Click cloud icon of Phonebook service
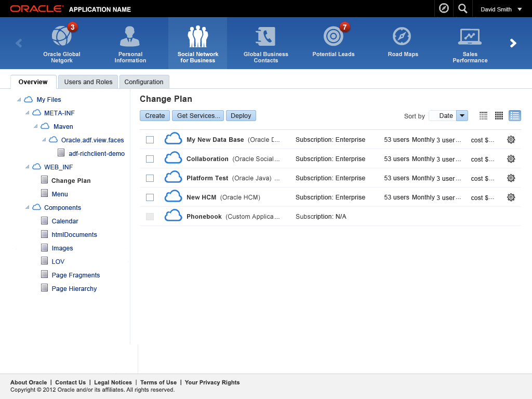The width and height of the screenshot is (532, 399). point(173,216)
